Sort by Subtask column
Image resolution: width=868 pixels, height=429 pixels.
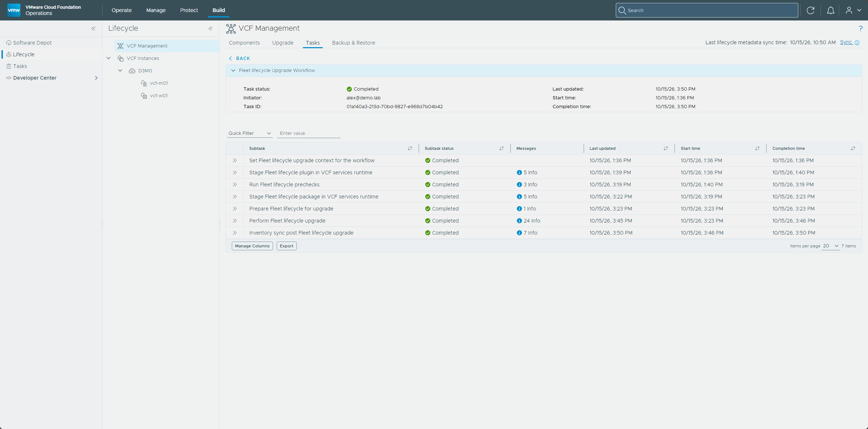pyautogui.click(x=410, y=148)
